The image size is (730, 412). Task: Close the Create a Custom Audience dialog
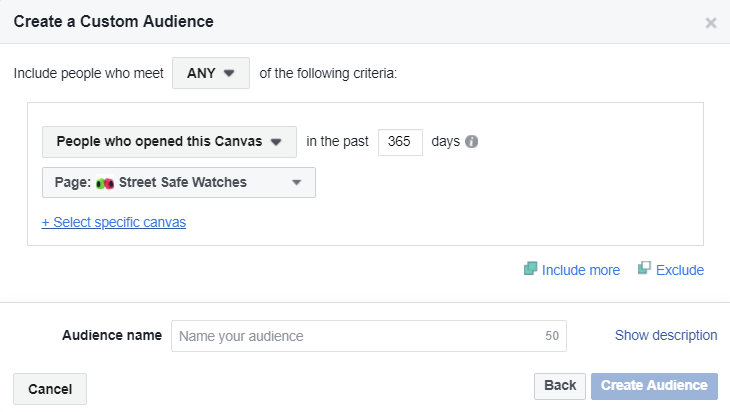[x=710, y=23]
